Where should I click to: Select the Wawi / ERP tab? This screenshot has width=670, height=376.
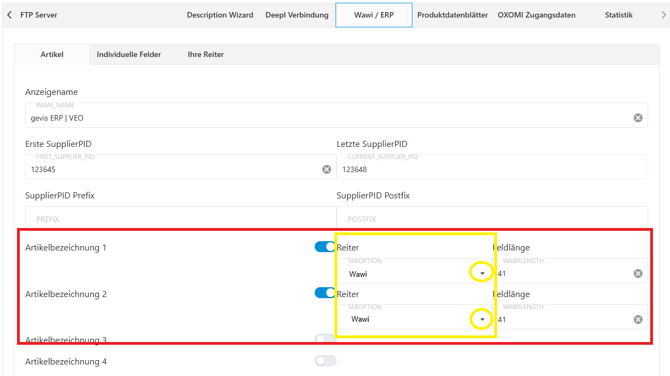[x=374, y=15]
